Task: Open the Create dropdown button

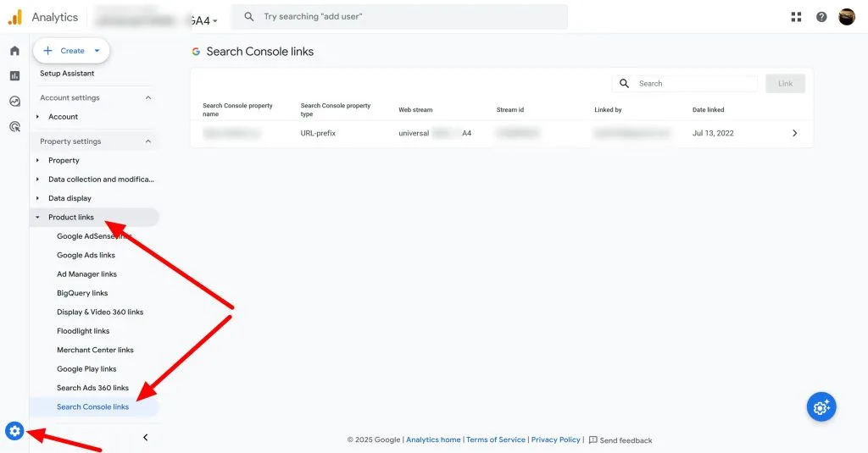Action: [71, 51]
